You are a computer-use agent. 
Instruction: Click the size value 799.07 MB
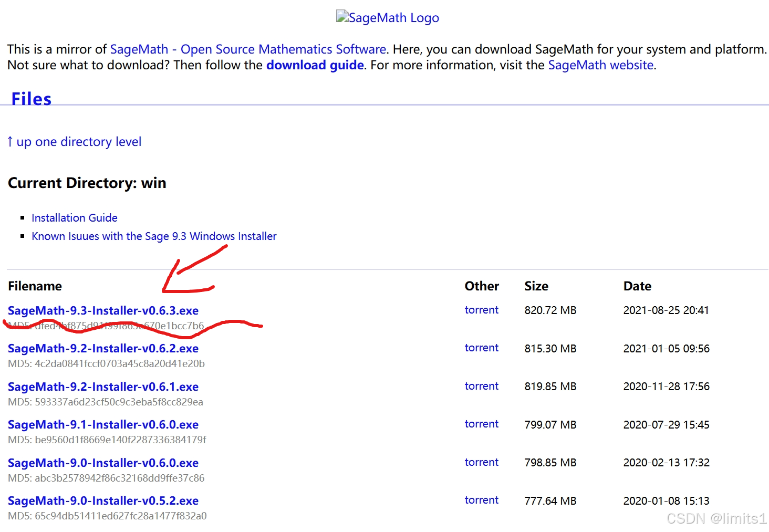[x=550, y=425]
